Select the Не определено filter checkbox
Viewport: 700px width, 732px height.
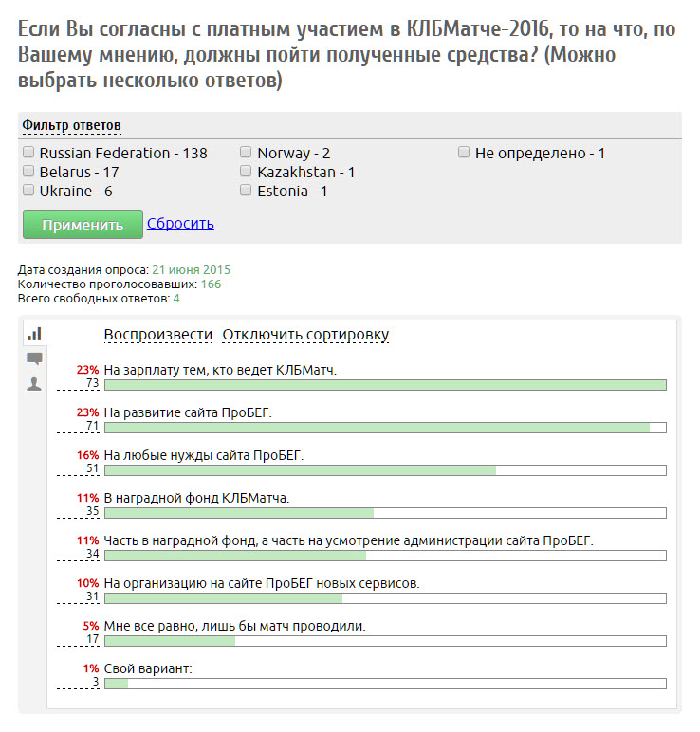pyautogui.click(x=464, y=153)
